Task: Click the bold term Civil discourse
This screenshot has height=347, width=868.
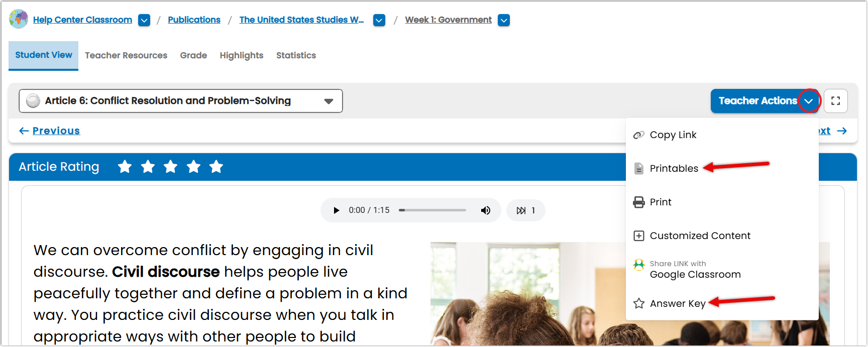Action: (166, 272)
